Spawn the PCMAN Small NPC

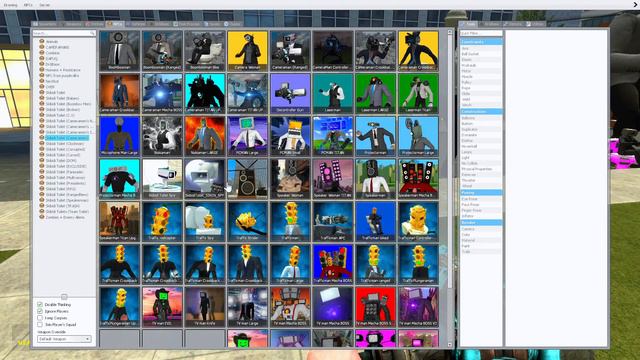(290, 136)
